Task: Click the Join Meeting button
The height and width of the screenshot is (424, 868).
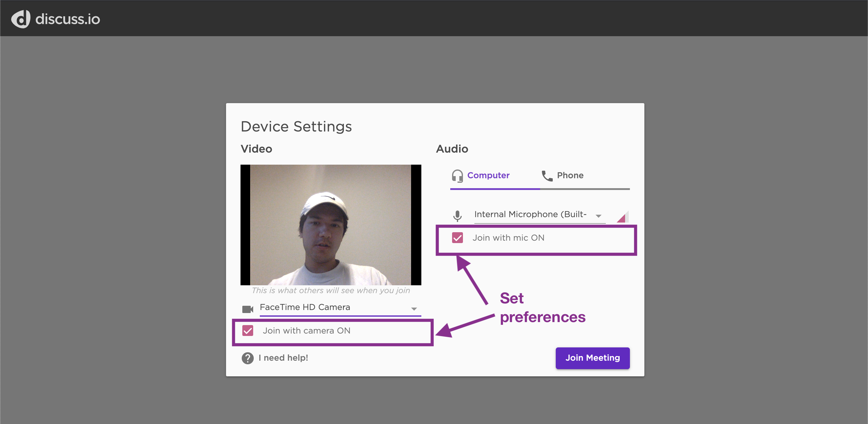Action: [592, 358]
